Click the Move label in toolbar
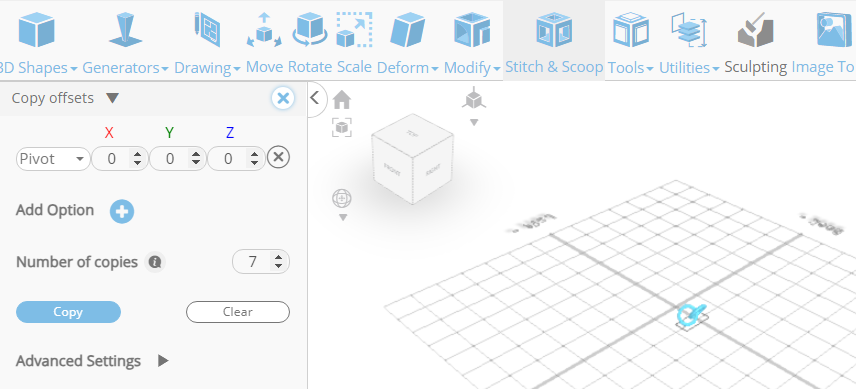Screen dimensions: 856x389 pos(264,67)
